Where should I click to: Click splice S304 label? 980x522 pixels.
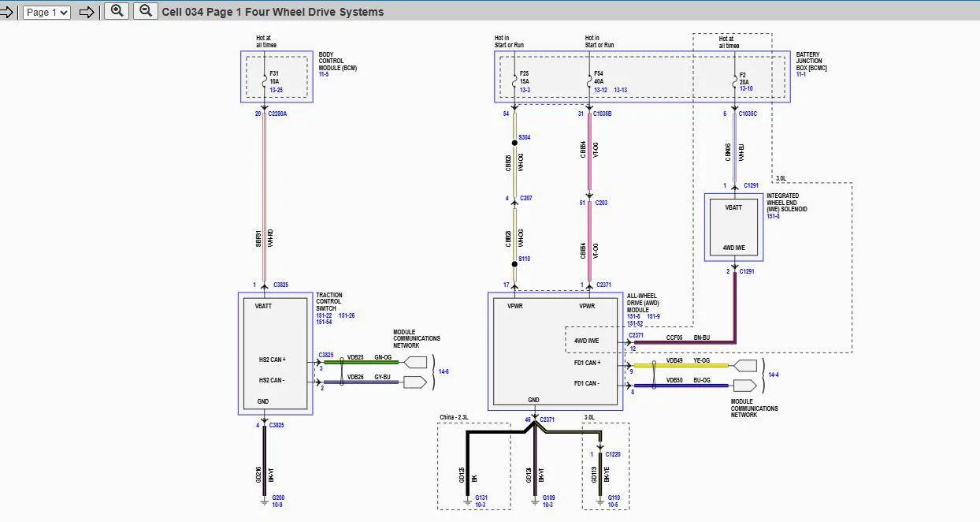pyautogui.click(x=524, y=137)
